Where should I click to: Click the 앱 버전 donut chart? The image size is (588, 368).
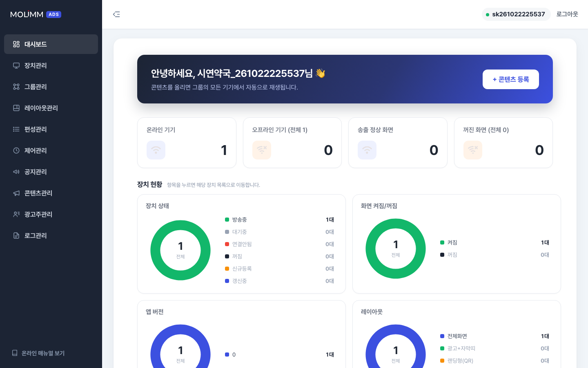coord(180,347)
